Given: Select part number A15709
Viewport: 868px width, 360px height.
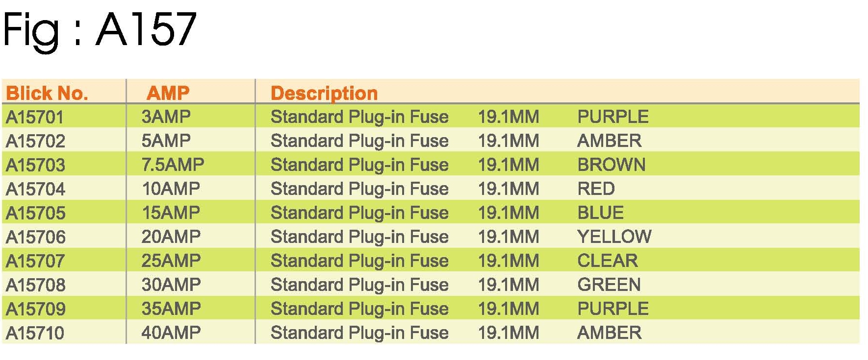Looking at the screenshot, I should [x=35, y=309].
